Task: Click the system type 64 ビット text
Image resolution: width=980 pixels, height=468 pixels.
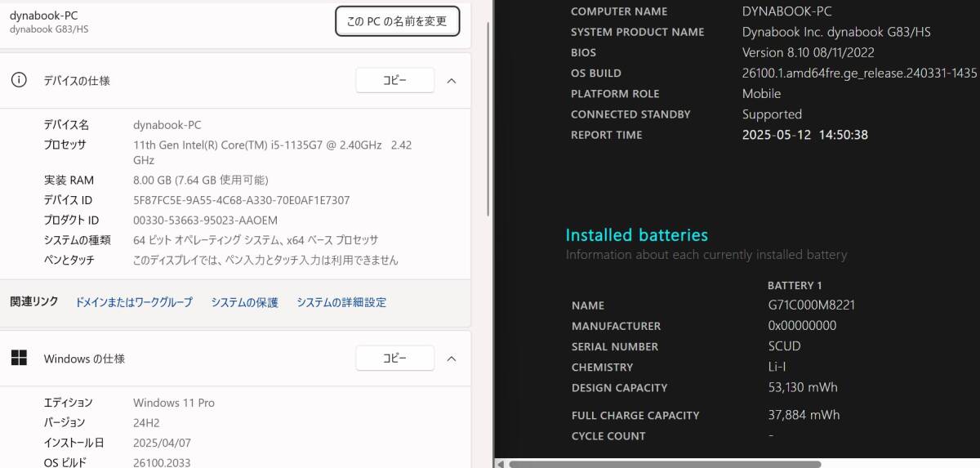Action: click(256, 240)
